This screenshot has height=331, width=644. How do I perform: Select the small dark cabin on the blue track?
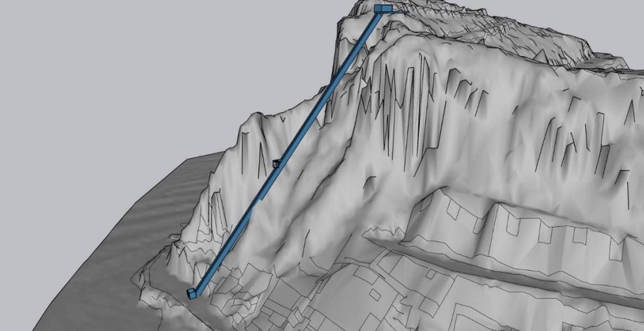(276, 163)
